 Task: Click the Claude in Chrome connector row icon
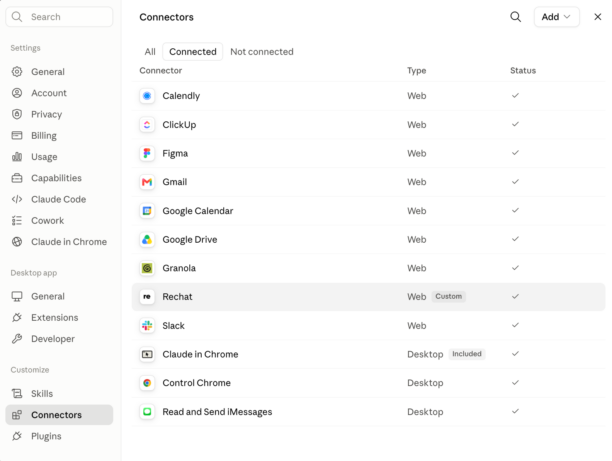147,354
